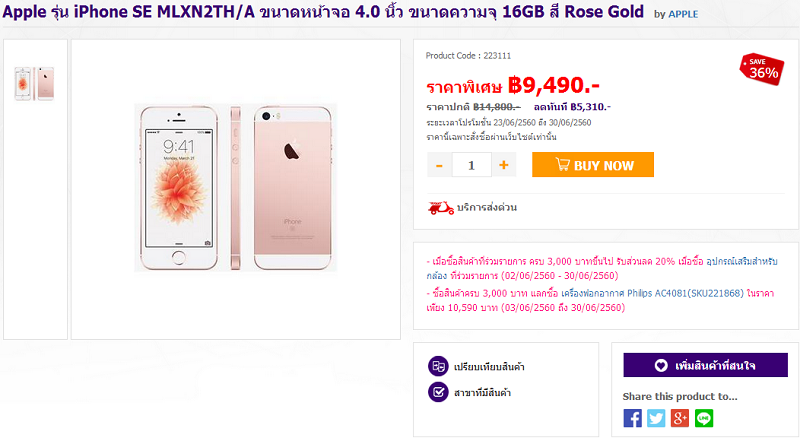Open the camera accessories 20% discount promotion

click(x=602, y=268)
